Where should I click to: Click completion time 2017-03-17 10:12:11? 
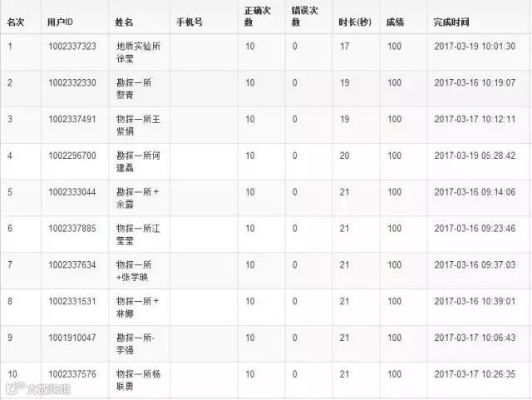(475, 119)
